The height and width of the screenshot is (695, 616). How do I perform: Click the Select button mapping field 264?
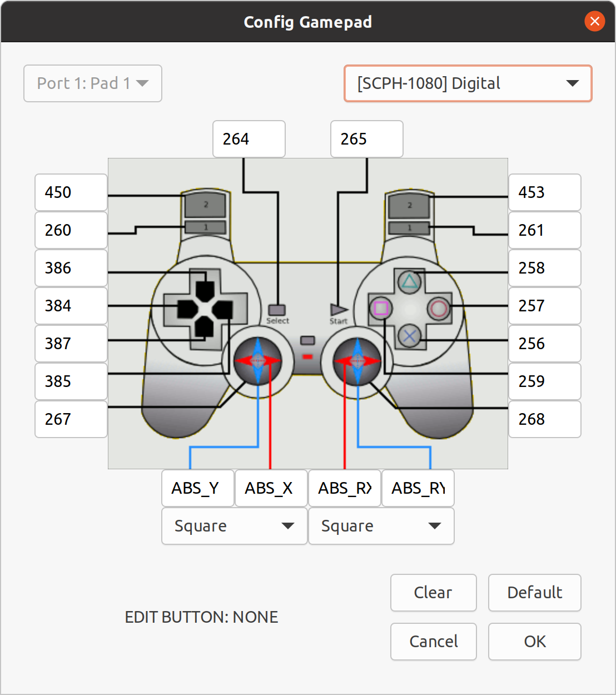[249, 139]
